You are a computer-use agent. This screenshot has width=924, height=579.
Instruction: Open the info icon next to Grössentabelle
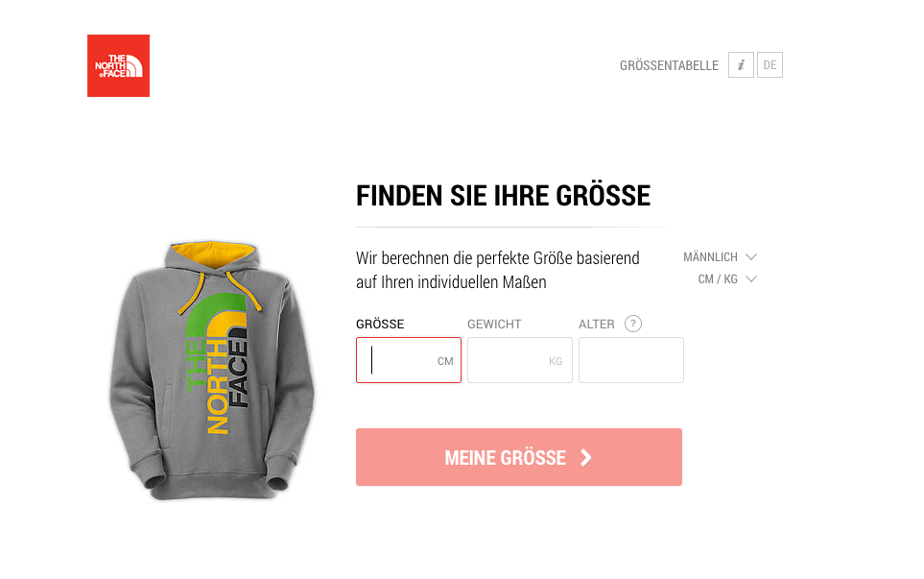pos(741,65)
